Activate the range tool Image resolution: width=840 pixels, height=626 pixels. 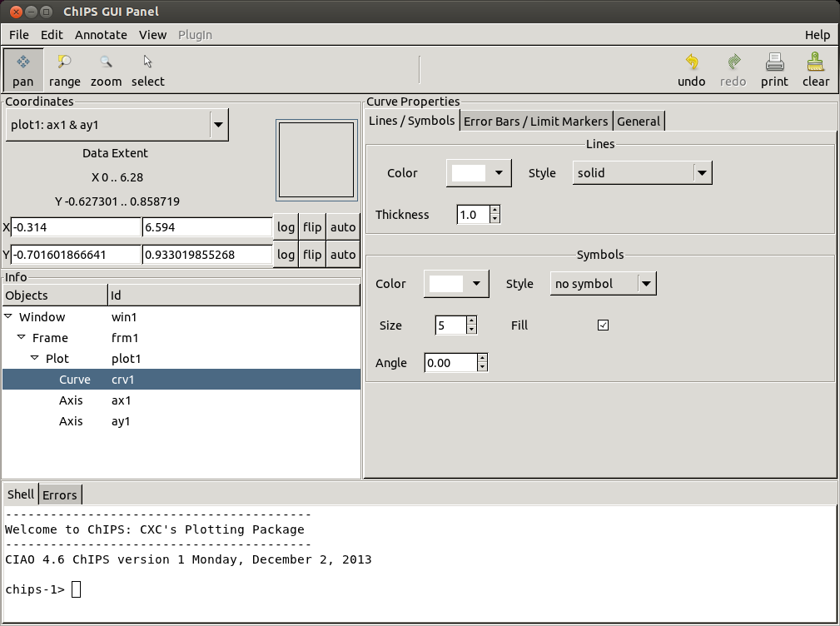click(64, 70)
